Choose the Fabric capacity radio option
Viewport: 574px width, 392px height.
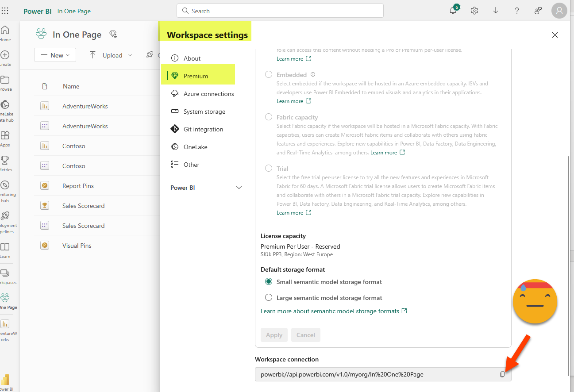(x=269, y=117)
